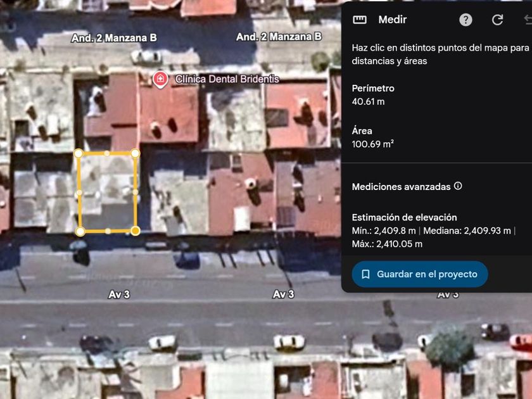
Task: Select the polygon's top-right corner vertex
Action: point(135,153)
